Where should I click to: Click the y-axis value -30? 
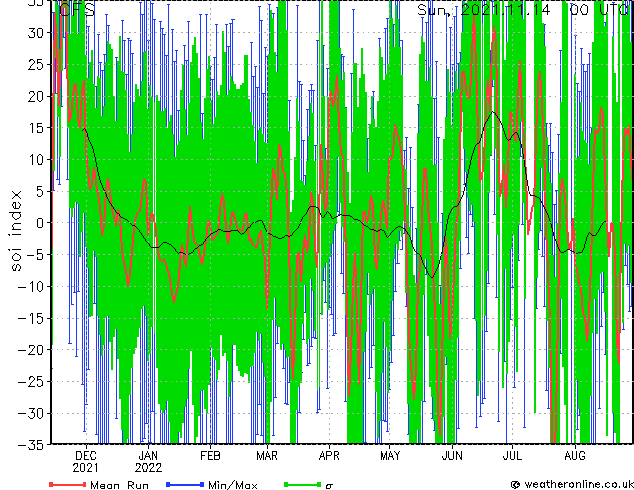[31, 414]
